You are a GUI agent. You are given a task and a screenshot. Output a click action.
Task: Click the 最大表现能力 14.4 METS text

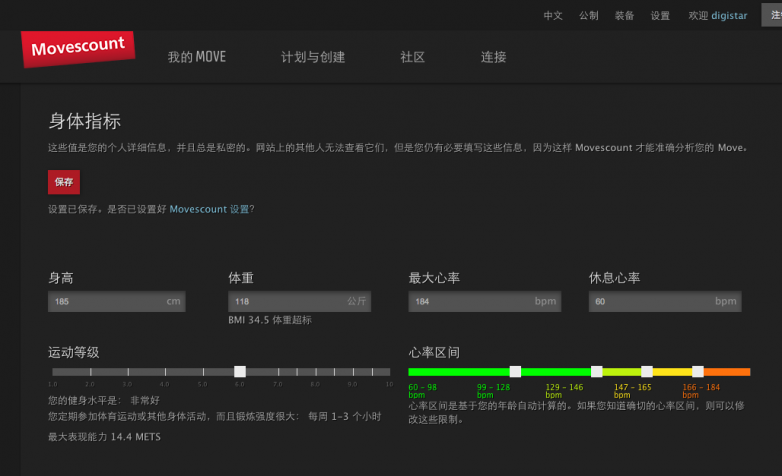(104, 437)
